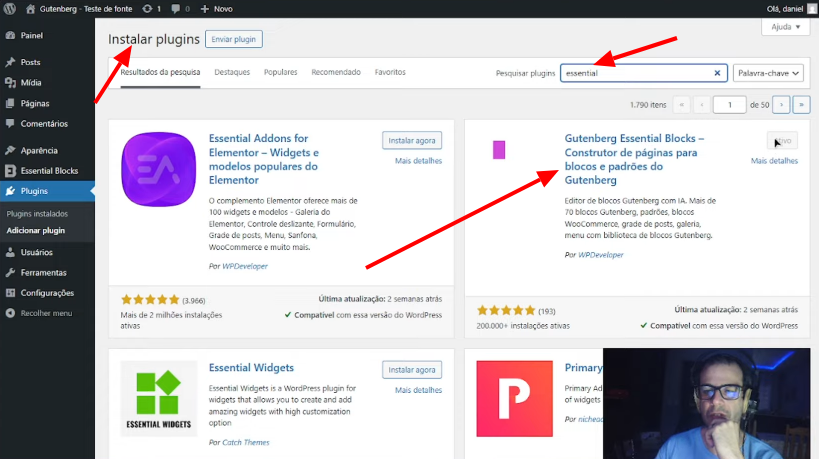
Task: Clear search text with X icon
Action: pos(717,73)
